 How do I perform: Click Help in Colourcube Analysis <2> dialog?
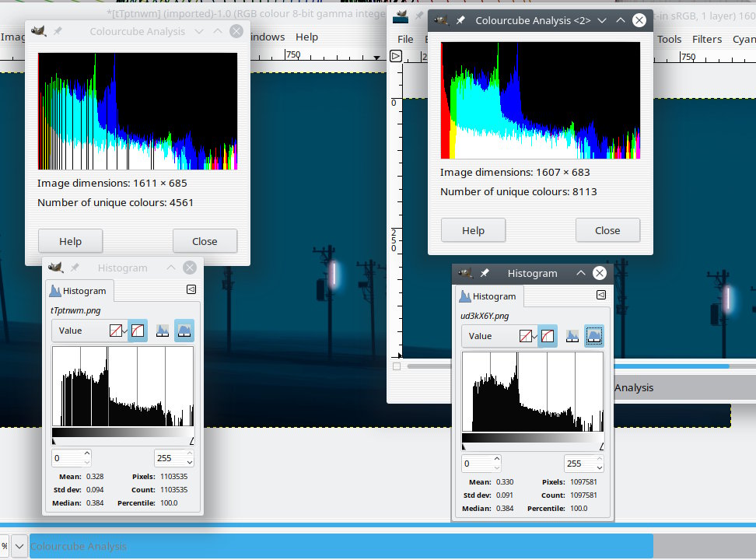(x=473, y=230)
